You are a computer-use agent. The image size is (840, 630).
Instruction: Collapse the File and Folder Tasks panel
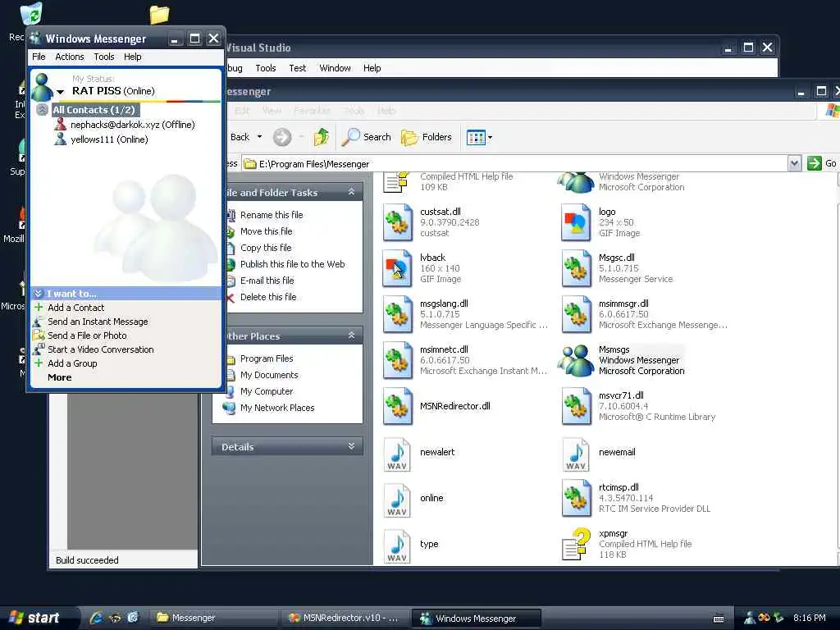(351, 192)
